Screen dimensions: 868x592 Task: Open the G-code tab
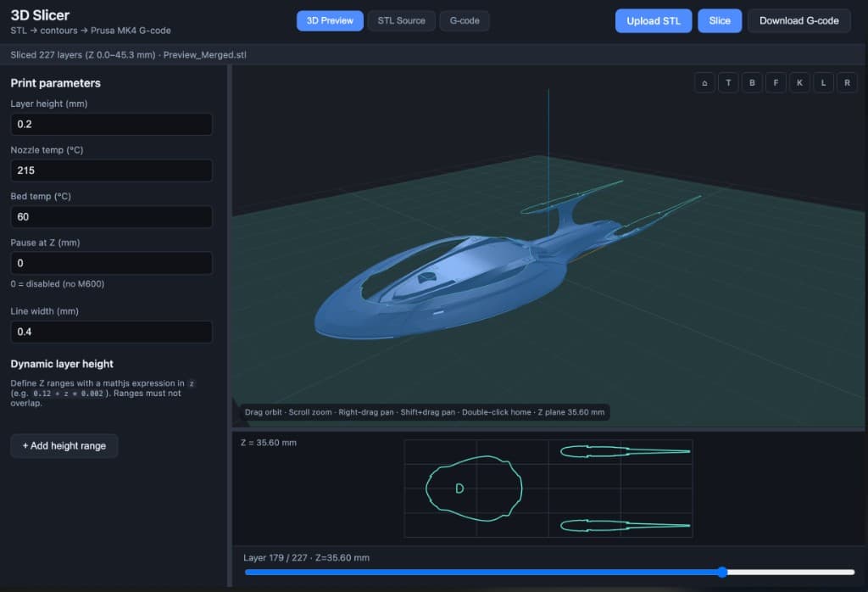click(x=465, y=20)
